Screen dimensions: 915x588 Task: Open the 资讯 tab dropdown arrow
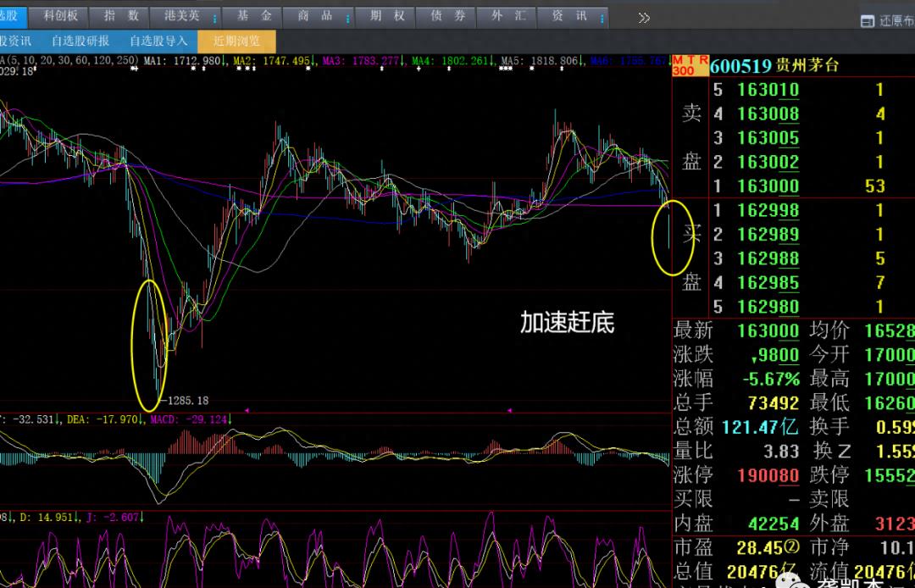tap(602, 18)
